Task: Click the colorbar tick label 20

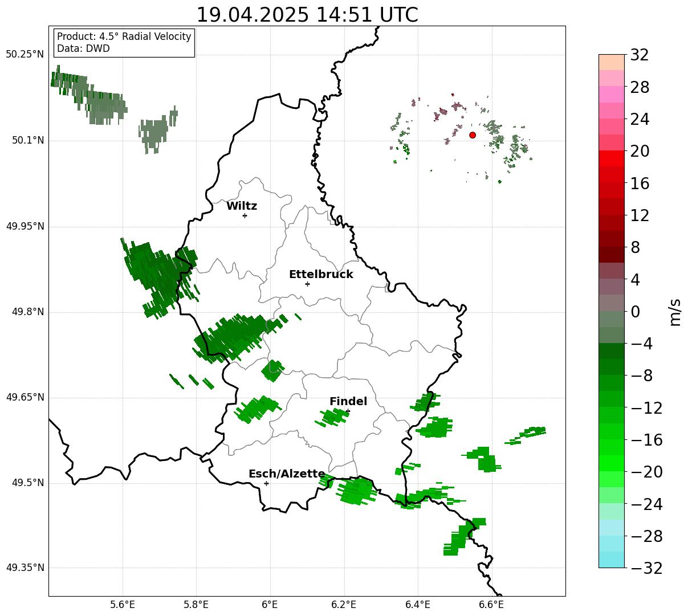Action: pos(640,152)
